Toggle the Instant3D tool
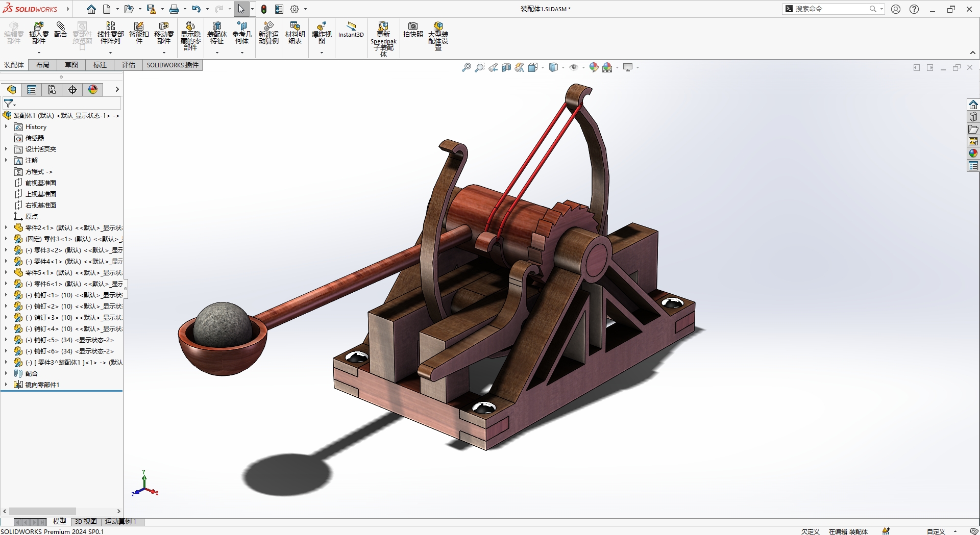Viewport: 980px width, 535px height. (351, 30)
